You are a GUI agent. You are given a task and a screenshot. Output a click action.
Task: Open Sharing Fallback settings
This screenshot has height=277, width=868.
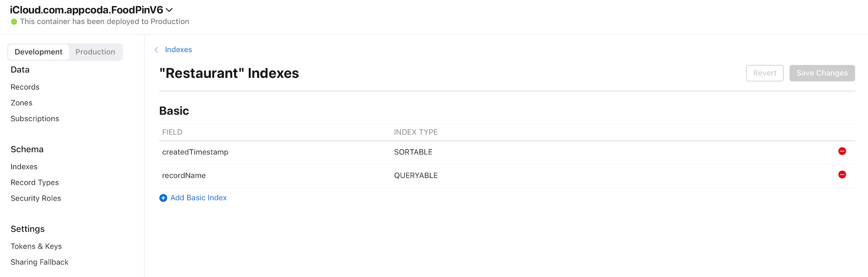40,262
